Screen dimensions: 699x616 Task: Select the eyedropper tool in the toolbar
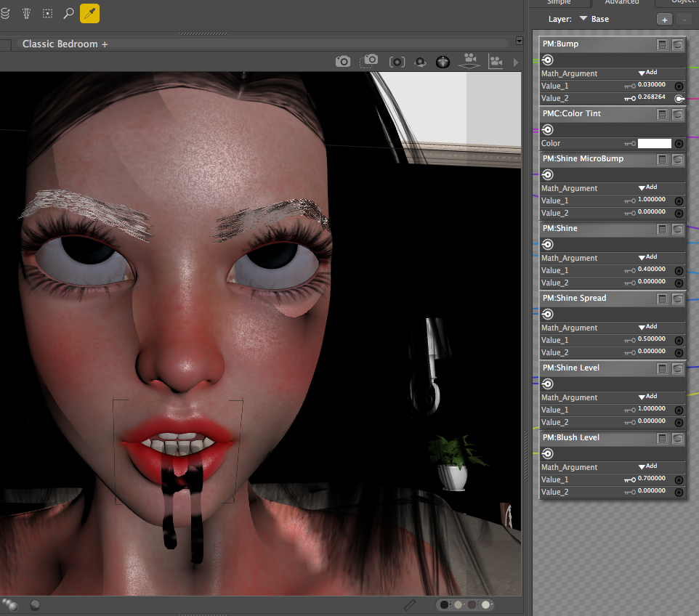pos(89,13)
